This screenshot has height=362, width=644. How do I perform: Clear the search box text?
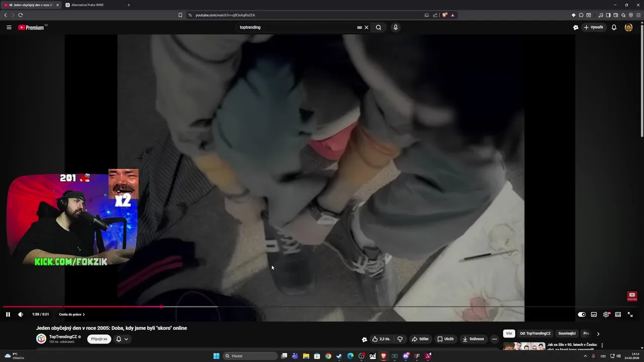pyautogui.click(x=366, y=28)
